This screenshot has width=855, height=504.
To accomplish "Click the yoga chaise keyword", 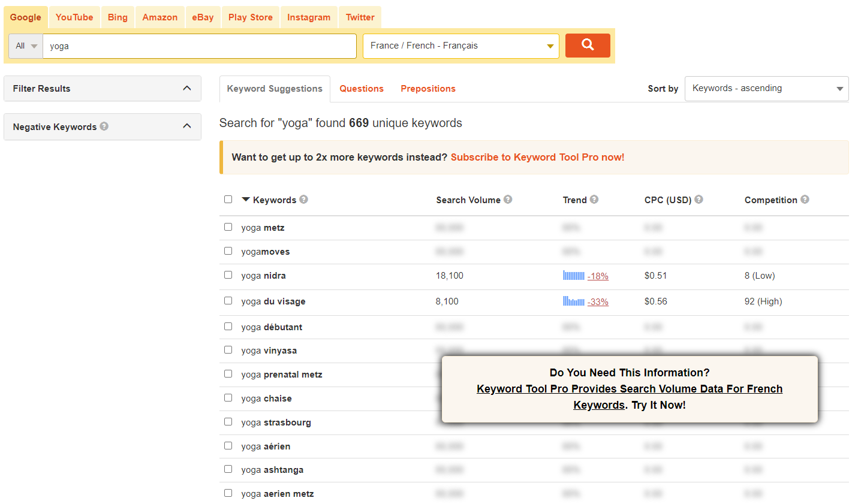I will coord(267,399).
